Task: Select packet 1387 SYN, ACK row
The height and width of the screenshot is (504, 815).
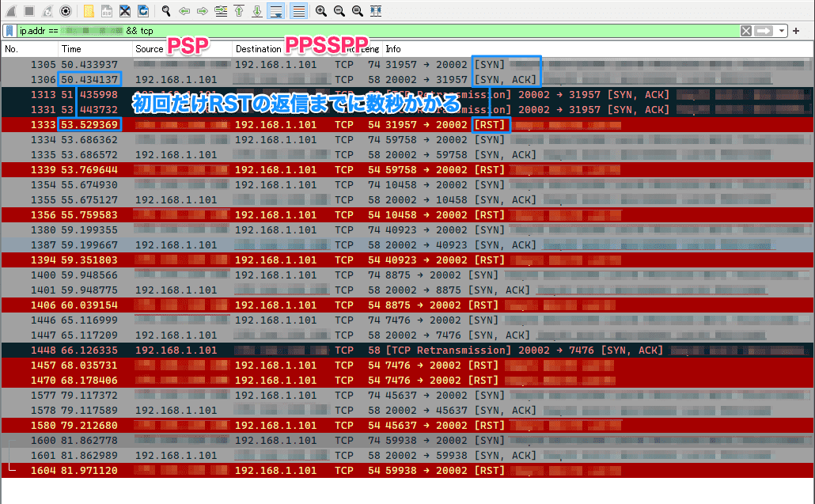Action: click(x=407, y=245)
